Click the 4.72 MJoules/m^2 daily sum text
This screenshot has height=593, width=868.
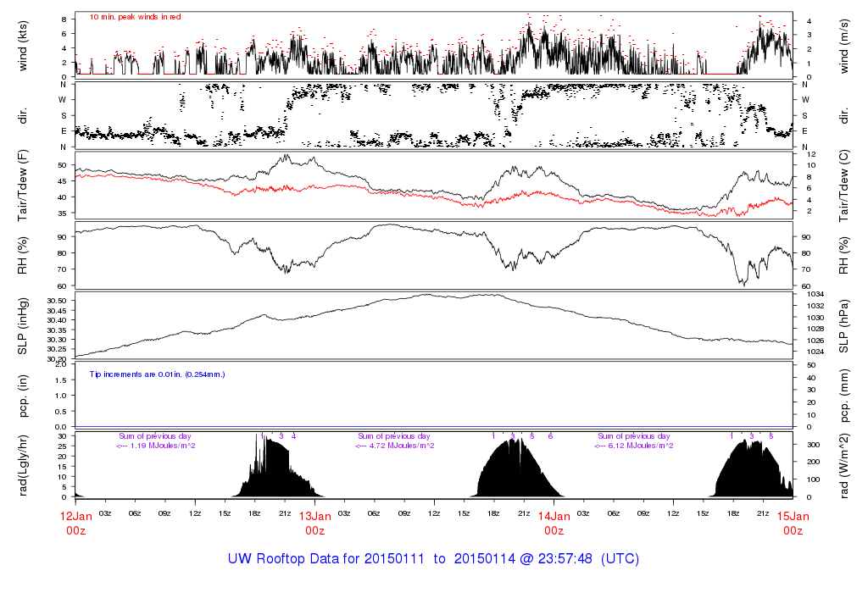(395, 446)
